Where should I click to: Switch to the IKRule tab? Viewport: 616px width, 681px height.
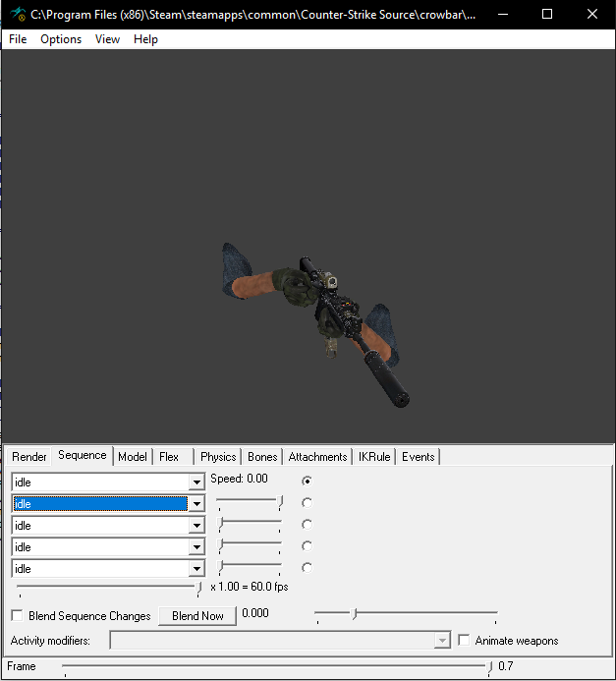click(374, 457)
